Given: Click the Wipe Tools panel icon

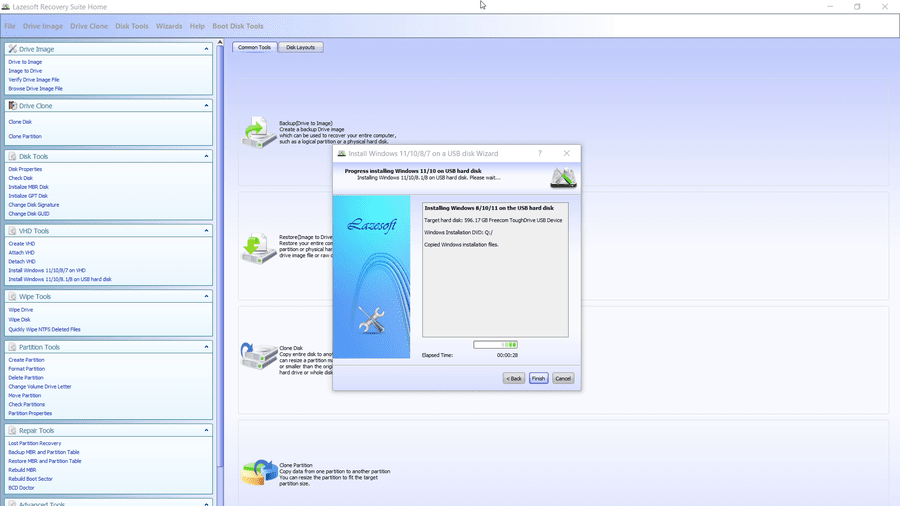Looking at the screenshot, I should coord(12,297).
